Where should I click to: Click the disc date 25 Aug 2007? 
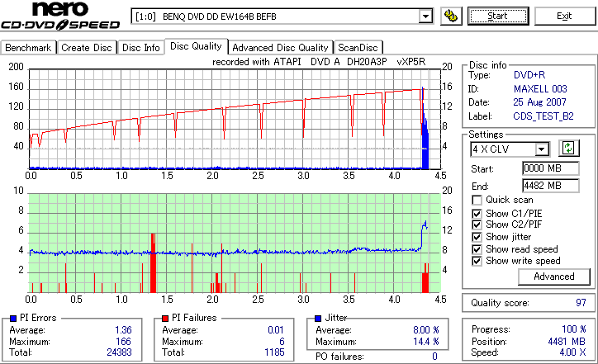pyautogui.click(x=539, y=102)
